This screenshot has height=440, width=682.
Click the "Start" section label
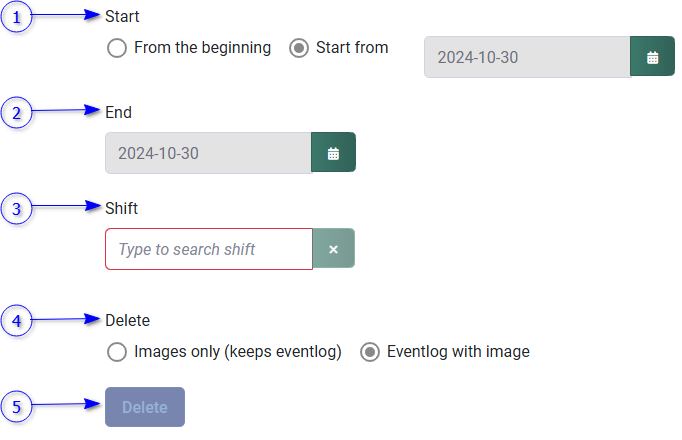point(122,17)
